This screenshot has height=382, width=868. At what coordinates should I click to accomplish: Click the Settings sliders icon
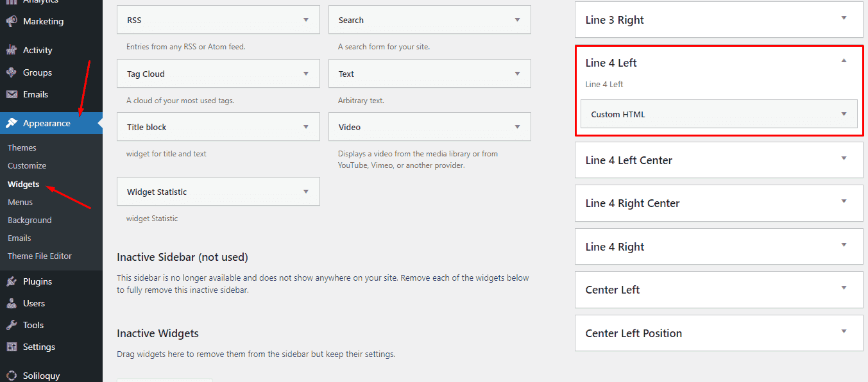click(12, 347)
